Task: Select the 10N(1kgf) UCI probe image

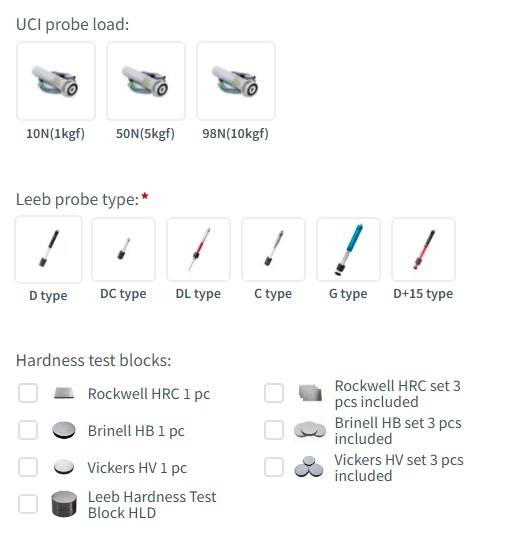Action: click(x=56, y=81)
